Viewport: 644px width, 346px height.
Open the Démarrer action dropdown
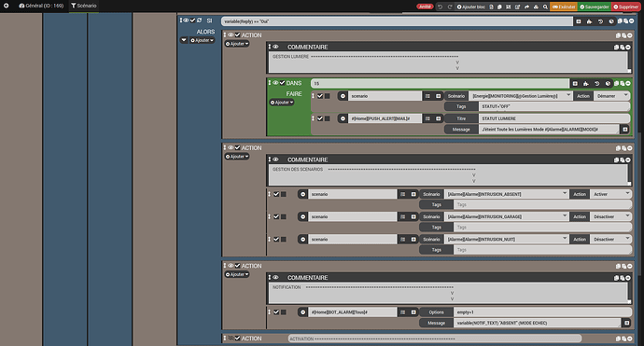click(611, 96)
